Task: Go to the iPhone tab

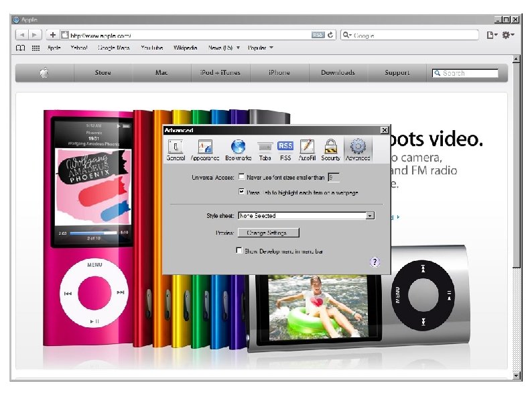Action: tap(279, 72)
